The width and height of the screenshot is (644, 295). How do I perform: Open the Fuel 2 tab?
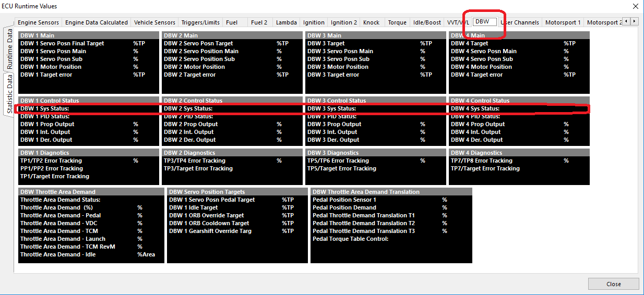click(259, 22)
